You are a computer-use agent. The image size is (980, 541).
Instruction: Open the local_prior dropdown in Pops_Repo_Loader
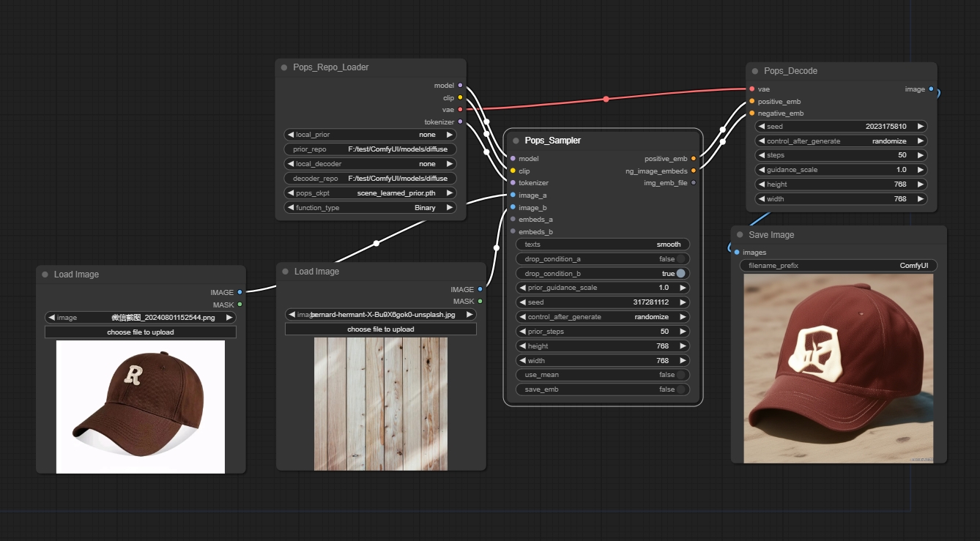[370, 135]
